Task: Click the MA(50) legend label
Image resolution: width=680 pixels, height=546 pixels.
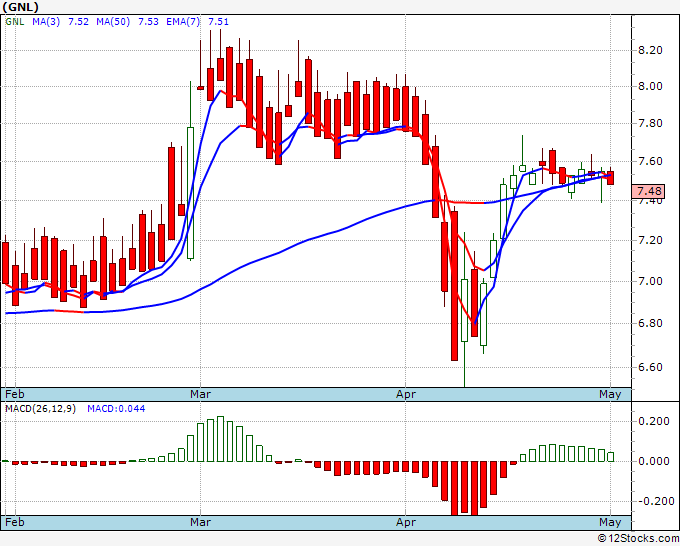Action: pyautogui.click(x=113, y=22)
